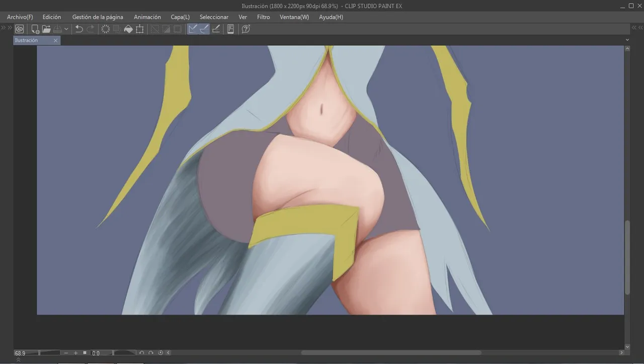Image resolution: width=644 pixels, height=364 pixels.
Task: Open the Edición menu
Action: click(52, 17)
